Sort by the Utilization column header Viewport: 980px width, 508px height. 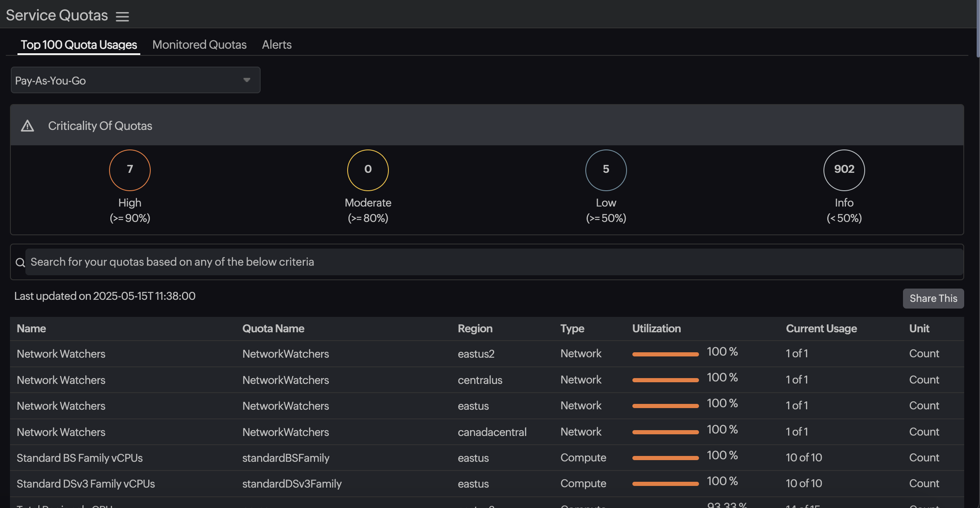(656, 329)
